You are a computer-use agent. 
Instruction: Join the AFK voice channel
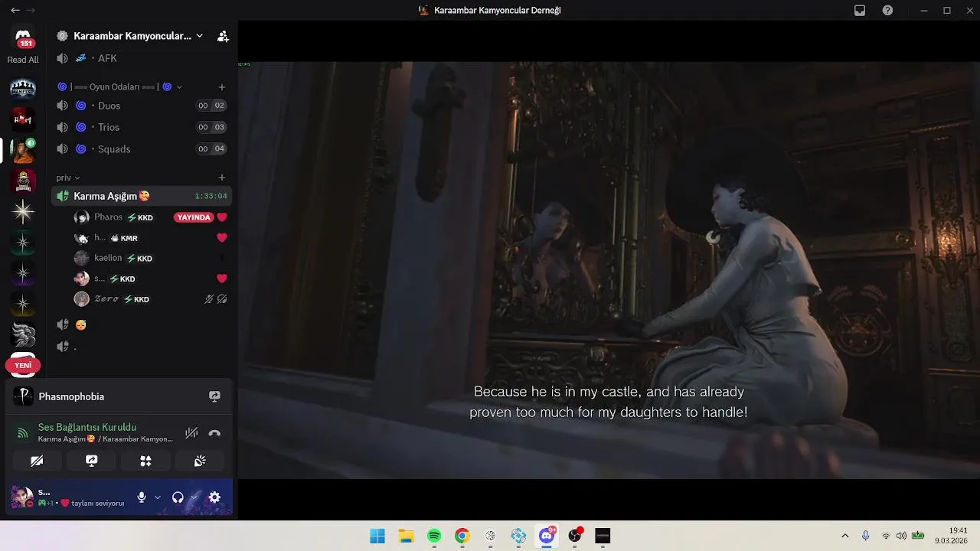pyautogui.click(x=142, y=58)
